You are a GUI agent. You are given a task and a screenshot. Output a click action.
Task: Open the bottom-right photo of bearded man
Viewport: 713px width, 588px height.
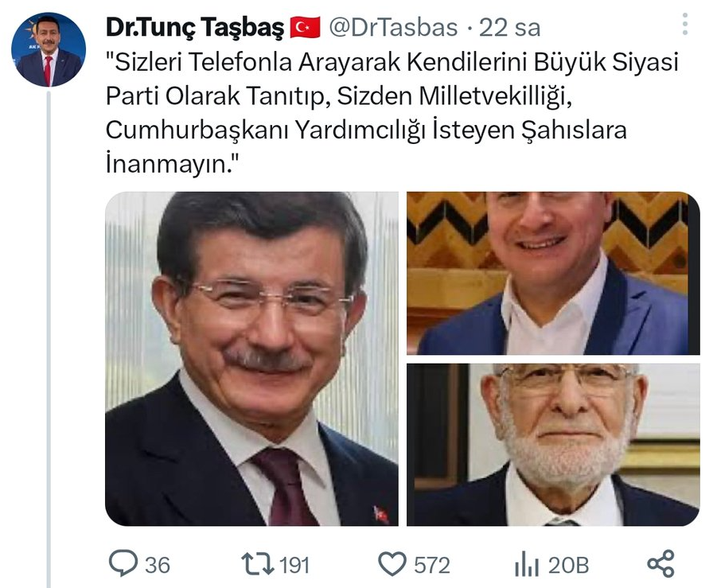coord(553,445)
